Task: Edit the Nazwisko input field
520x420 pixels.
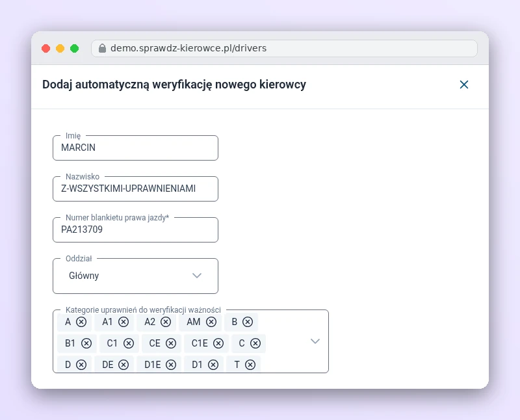Action: 135,189
